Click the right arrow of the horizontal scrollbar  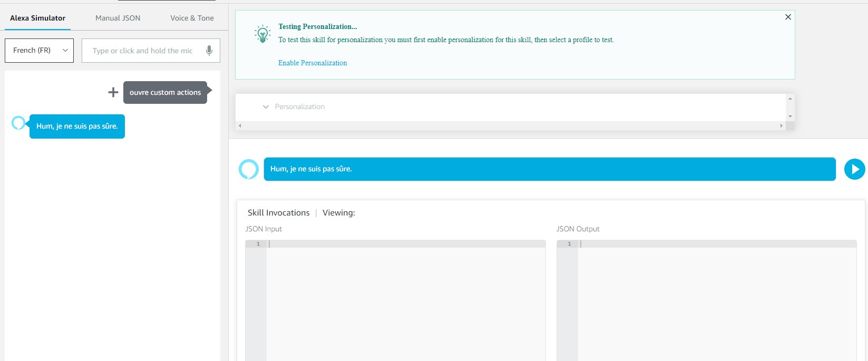(x=781, y=125)
